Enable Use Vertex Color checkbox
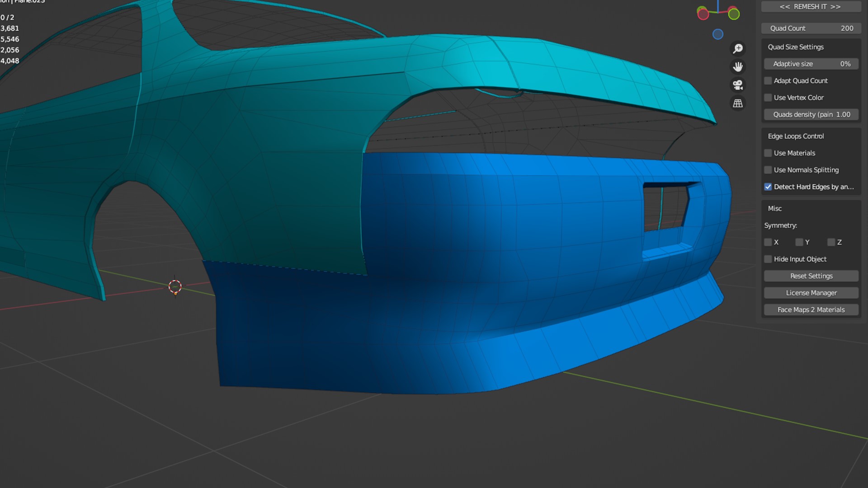The image size is (868, 488). tap(768, 98)
